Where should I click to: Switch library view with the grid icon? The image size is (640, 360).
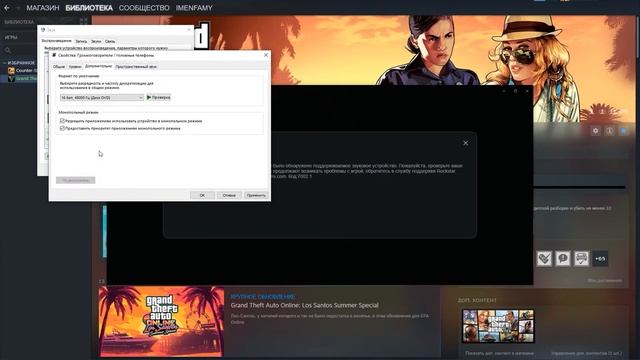[x=84, y=21]
